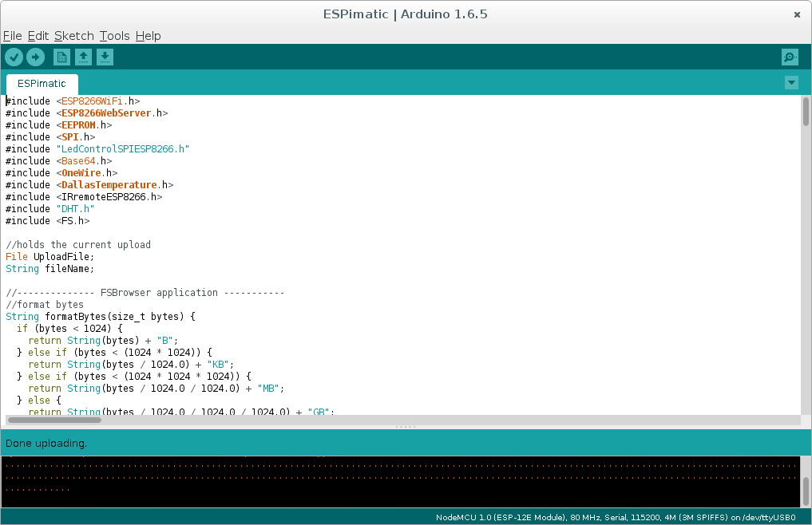Open the Sketch menu
The width and height of the screenshot is (812, 525).
73,36
